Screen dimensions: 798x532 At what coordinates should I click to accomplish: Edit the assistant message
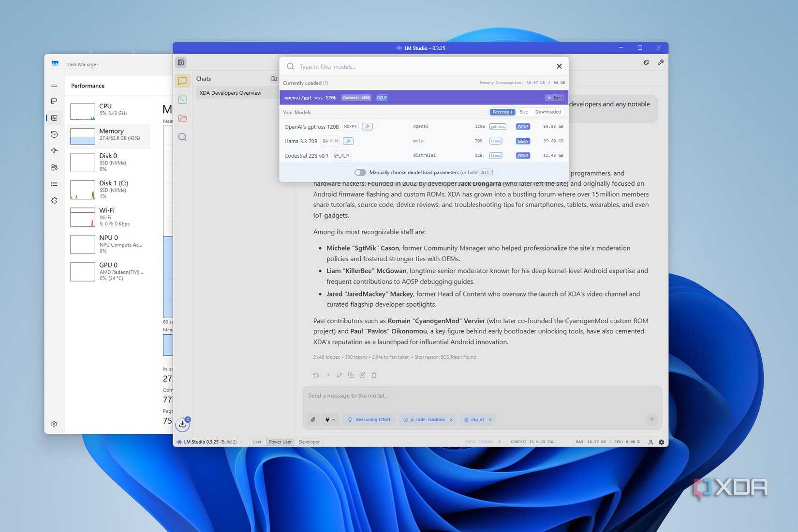tap(362, 375)
